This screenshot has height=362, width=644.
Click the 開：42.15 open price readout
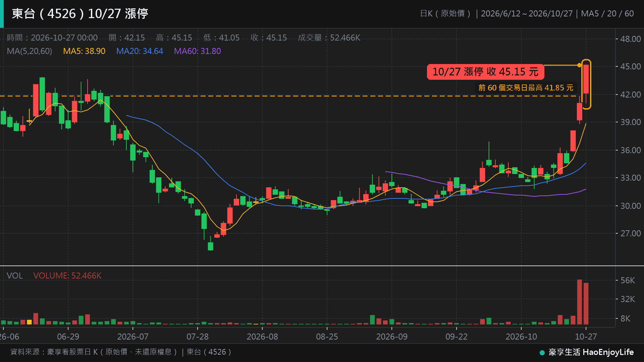pos(127,38)
